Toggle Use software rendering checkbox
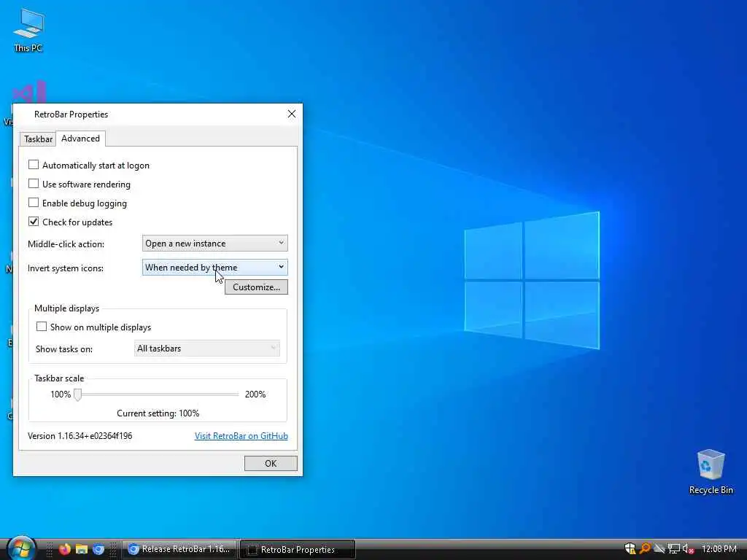Screen dimensions: 747x560 tap(34, 184)
